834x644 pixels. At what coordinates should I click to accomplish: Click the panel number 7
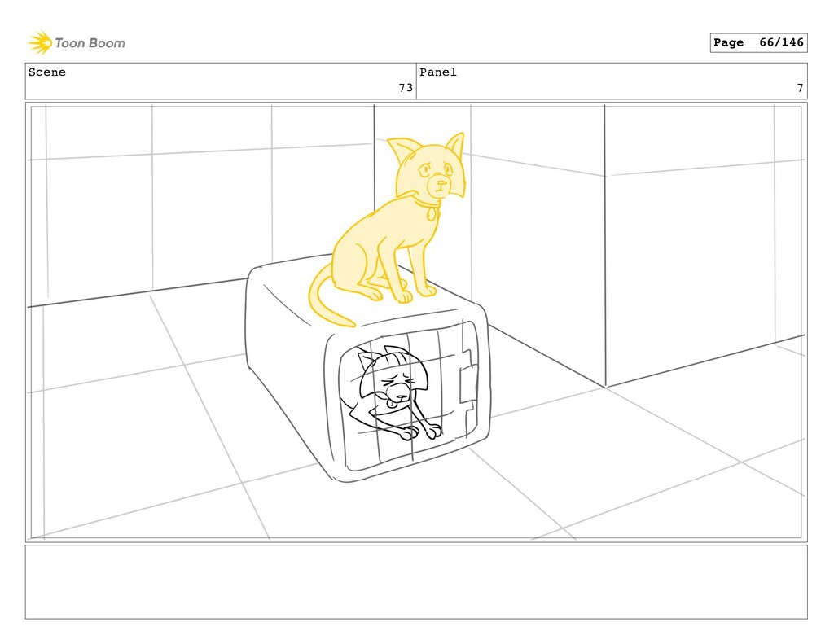click(x=800, y=88)
